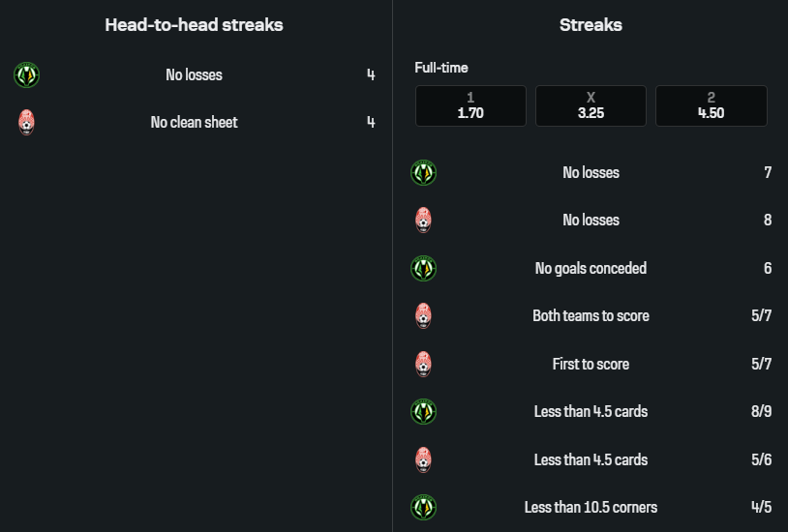Click the Less than 10.5 corners label
Viewport: 788px width, 532px height.
591,508
